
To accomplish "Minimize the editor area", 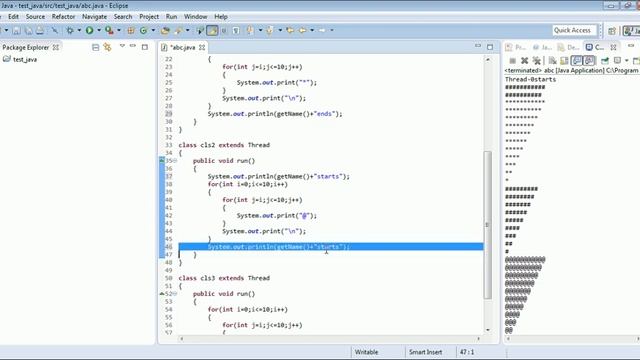I will coord(478,46).
